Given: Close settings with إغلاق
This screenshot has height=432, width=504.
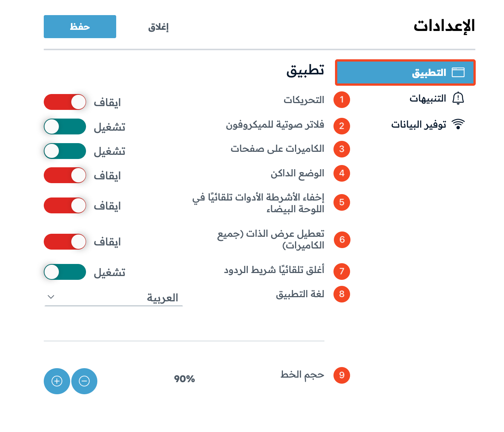Looking at the screenshot, I should 158,27.
